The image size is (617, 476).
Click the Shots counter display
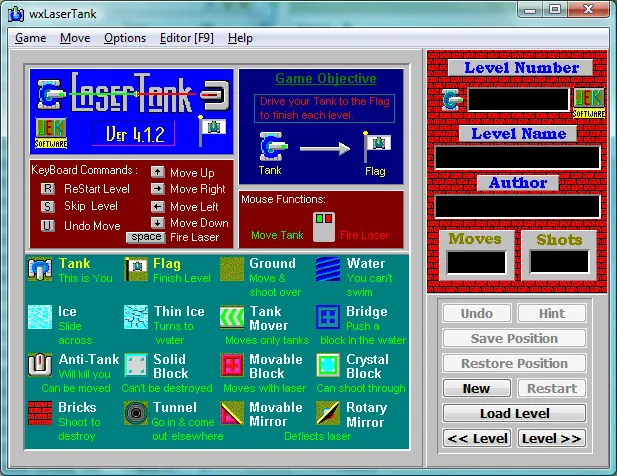point(559,262)
